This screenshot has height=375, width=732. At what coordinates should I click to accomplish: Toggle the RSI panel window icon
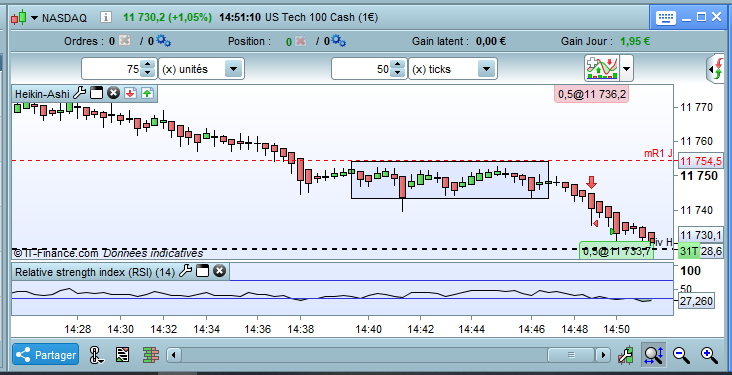[x=203, y=271]
